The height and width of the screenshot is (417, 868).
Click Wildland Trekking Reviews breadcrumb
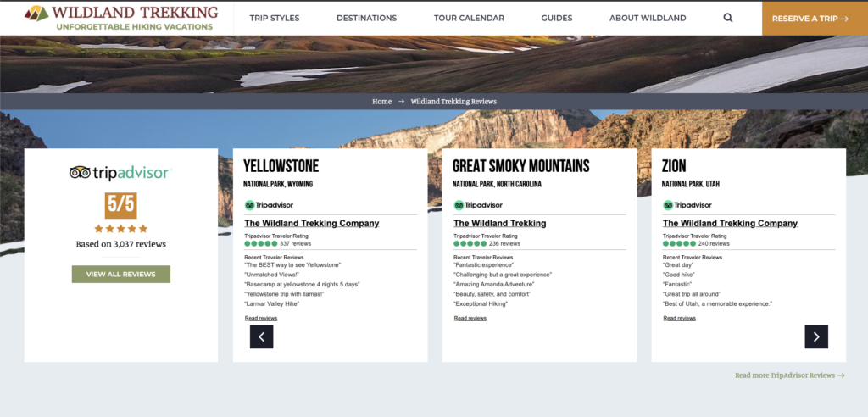click(453, 102)
